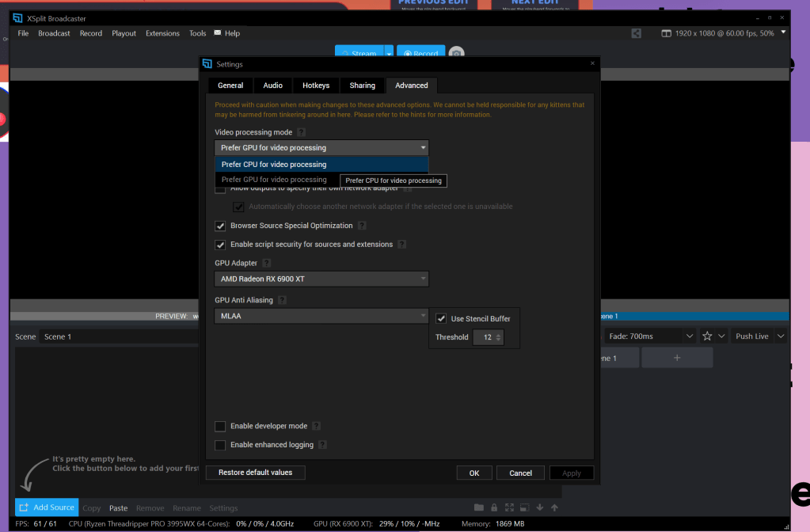Click the layout thumbnail icon in source toolbar
810x532 pixels.
tap(524, 507)
